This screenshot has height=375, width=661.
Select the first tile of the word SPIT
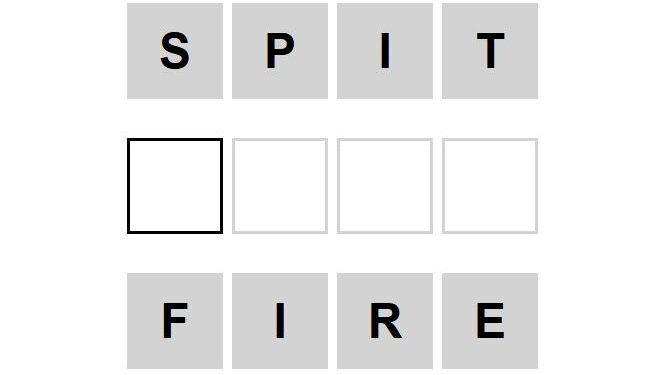click(175, 51)
